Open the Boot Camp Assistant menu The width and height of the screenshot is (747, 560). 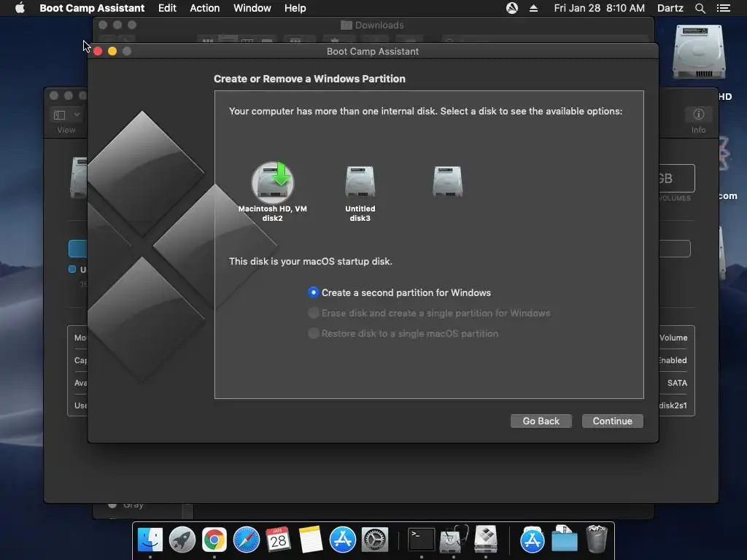pos(92,8)
